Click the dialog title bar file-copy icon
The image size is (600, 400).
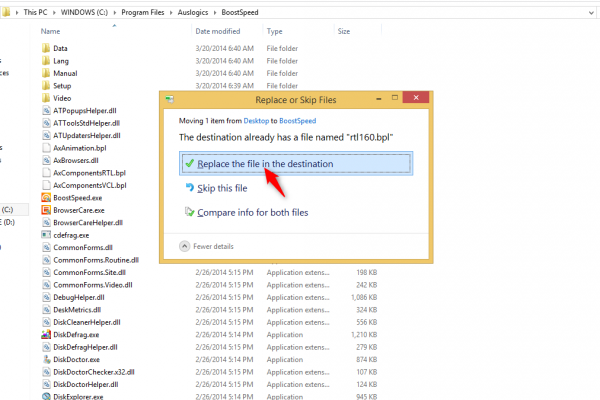pyautogui.click(x=170, y=100)
